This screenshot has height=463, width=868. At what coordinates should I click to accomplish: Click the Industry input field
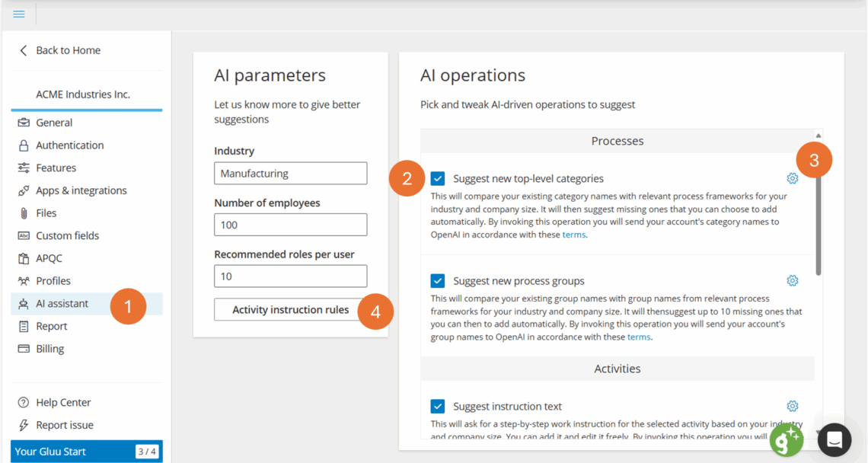pos(290,174)
